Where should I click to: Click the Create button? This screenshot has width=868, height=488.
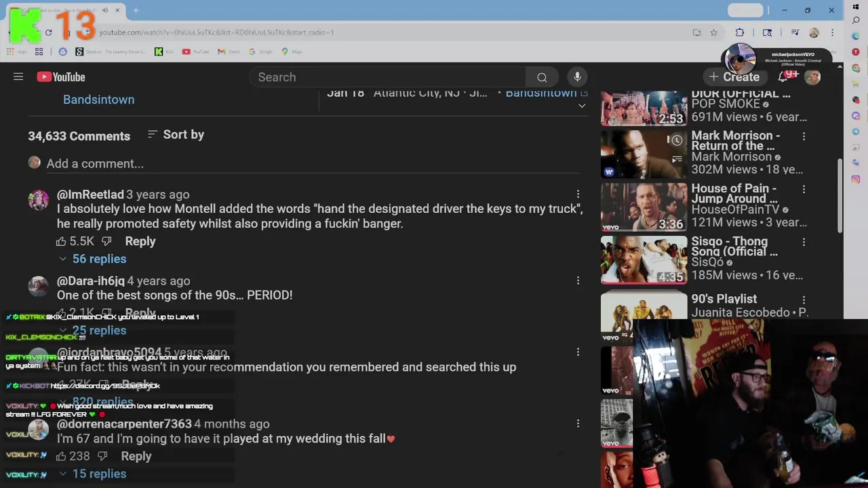click(734, 77)
